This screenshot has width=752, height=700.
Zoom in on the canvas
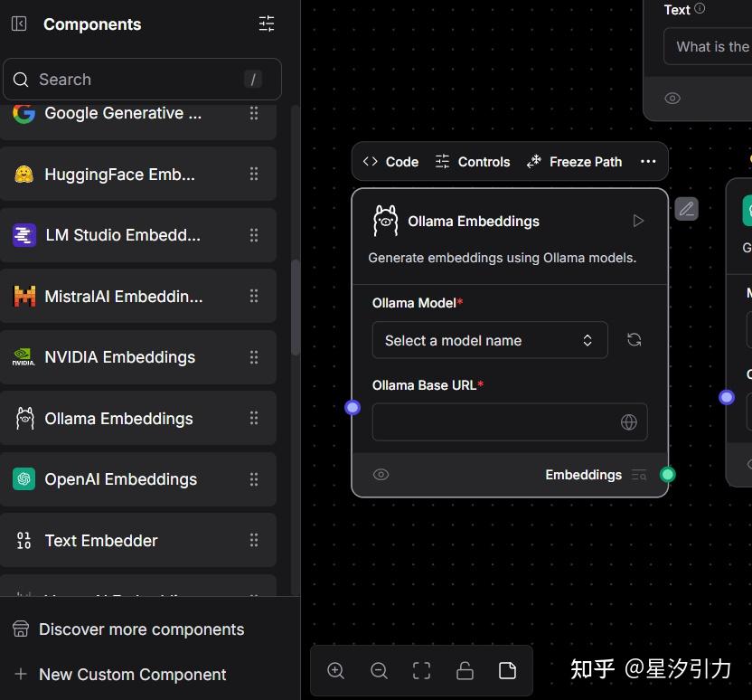click(x=335, y=670)
